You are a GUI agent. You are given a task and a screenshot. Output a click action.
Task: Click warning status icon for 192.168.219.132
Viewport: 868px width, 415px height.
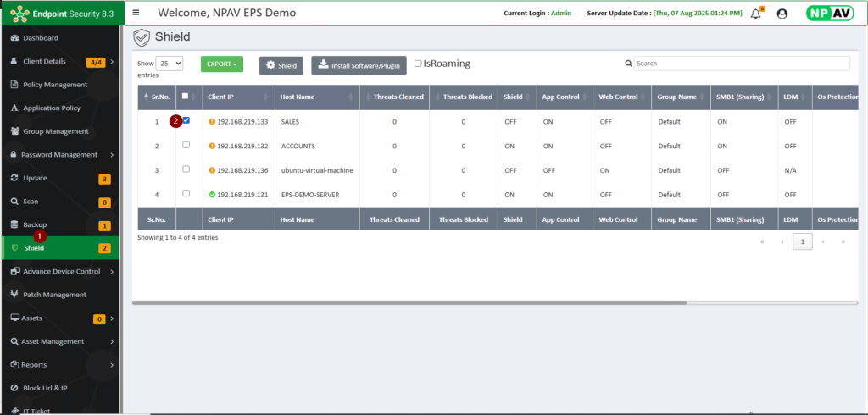pyautogui.click(x=211, y=146)
